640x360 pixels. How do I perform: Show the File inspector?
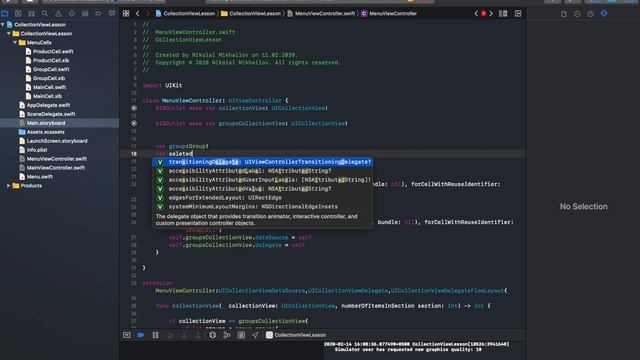pyautogui.click(x=564, y=14)
